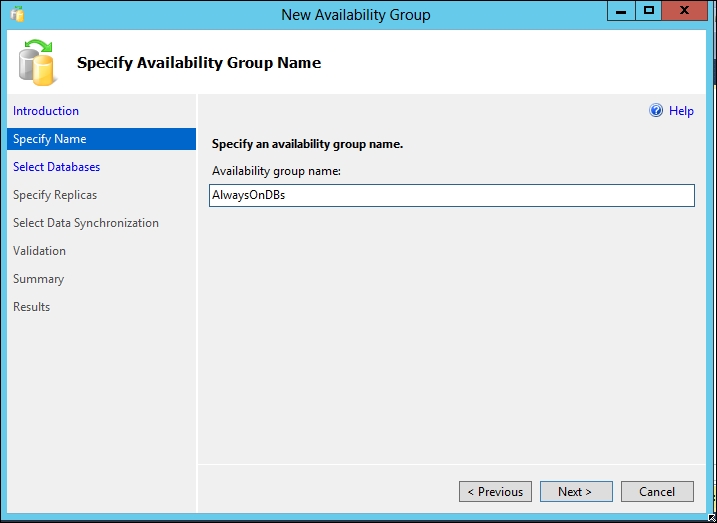Viewport: 717px width, 523px height.
Task: Click the wizard icon in the title bar
Action: point(17,14)
